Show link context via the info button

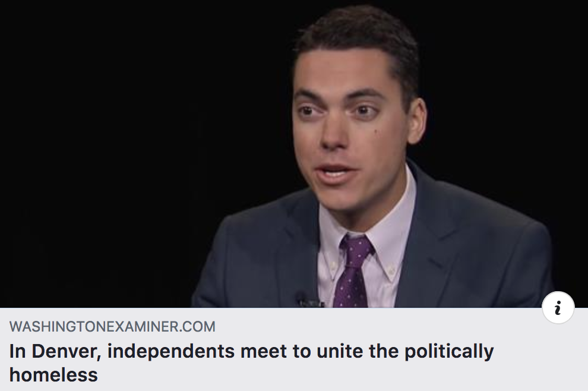click(558, 308)
